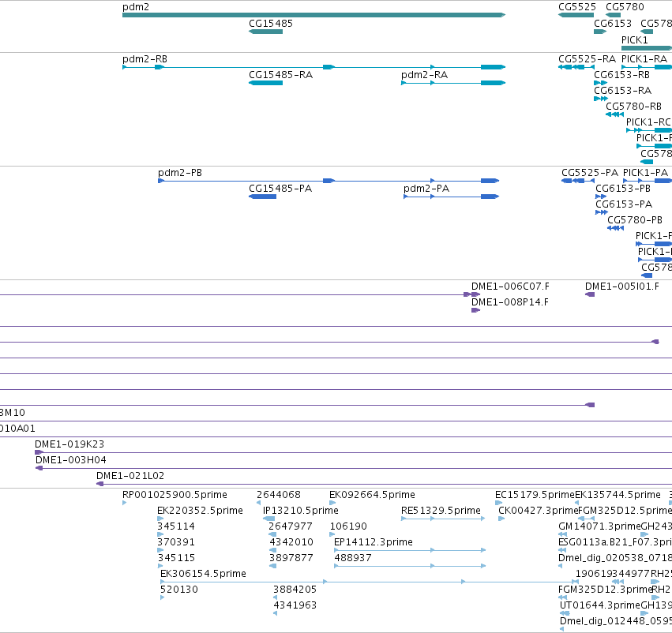
Task: Select the FGM325D12.3prime EST label
Action: 605,590
